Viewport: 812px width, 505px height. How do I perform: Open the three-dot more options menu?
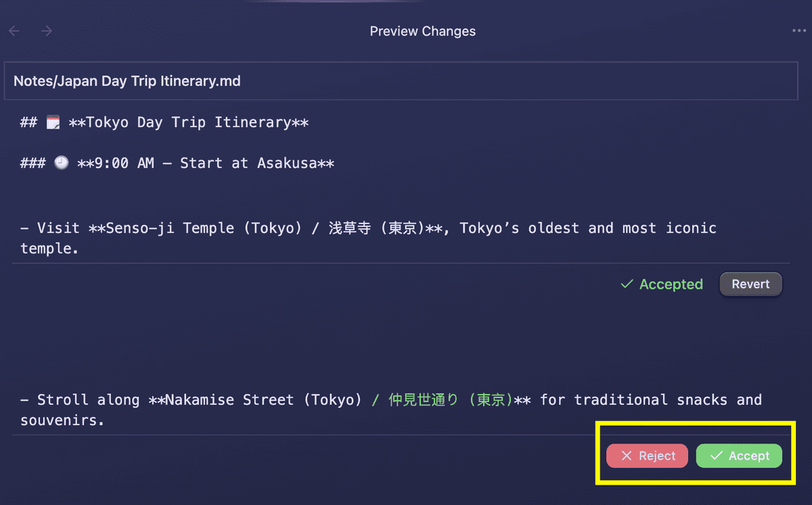coord(799,31)
